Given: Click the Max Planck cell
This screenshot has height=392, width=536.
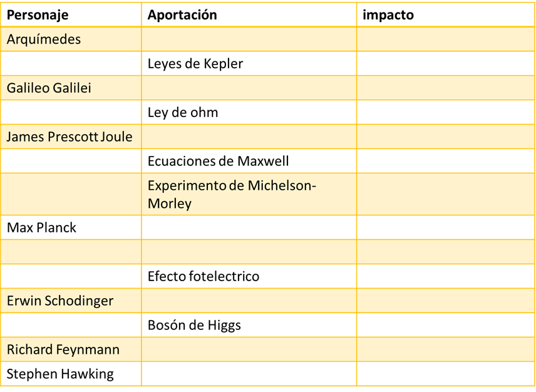Looking at the screenshot, I should (x=41, y=228).
